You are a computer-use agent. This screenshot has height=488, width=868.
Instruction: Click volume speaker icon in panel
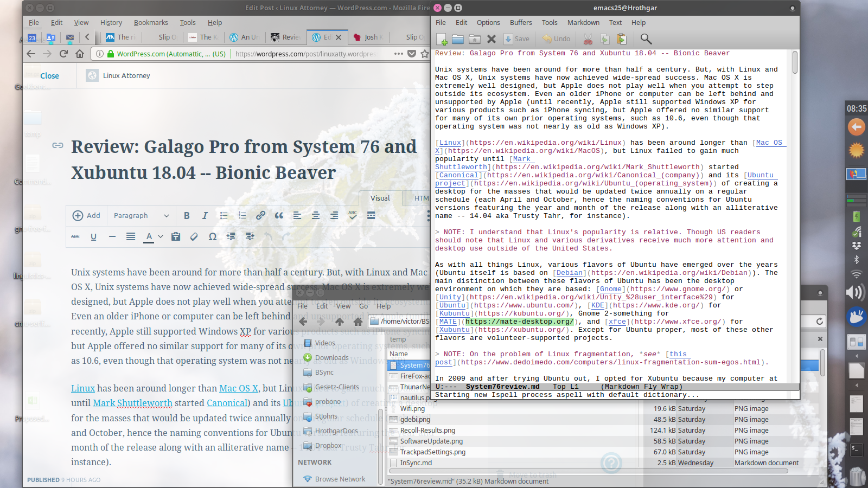[856, 293]
